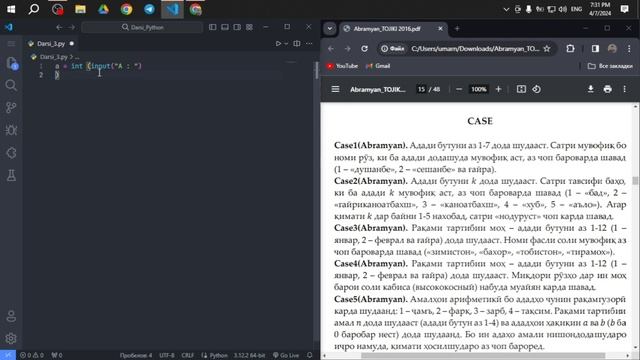Change indentation via Пробелов: 4

coord(136,355)
